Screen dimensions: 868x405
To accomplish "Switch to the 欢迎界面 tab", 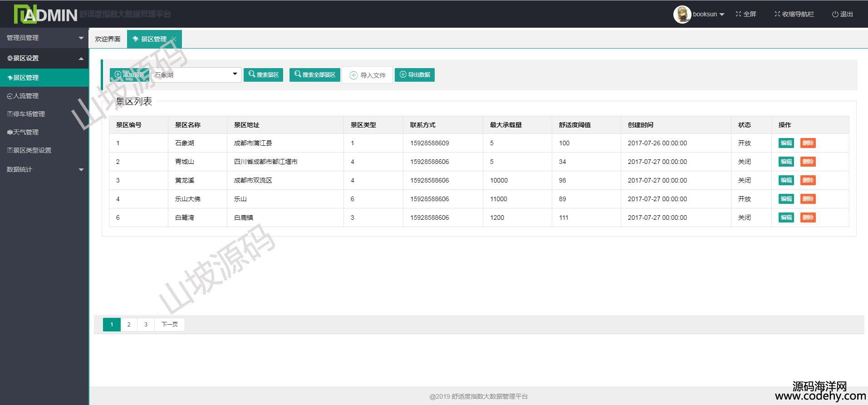I will click(108, 39).
